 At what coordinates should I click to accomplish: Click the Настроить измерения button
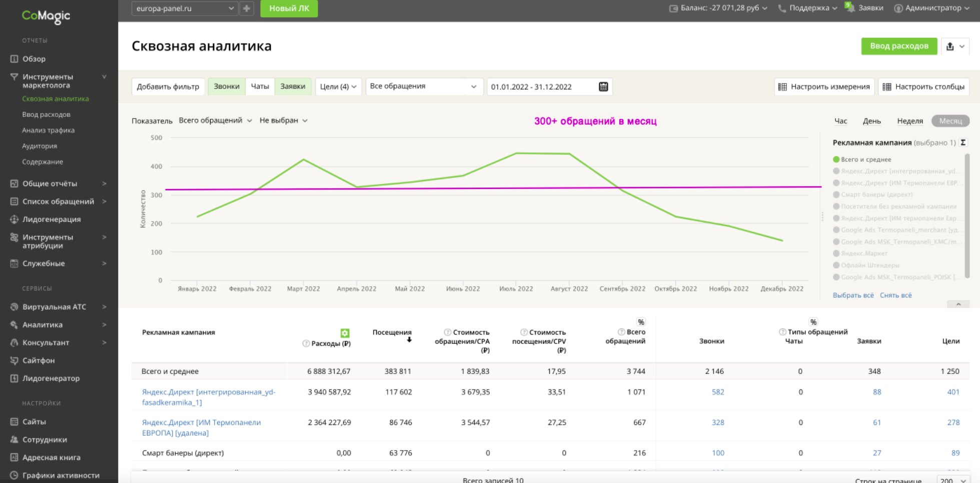coord(824,86)
